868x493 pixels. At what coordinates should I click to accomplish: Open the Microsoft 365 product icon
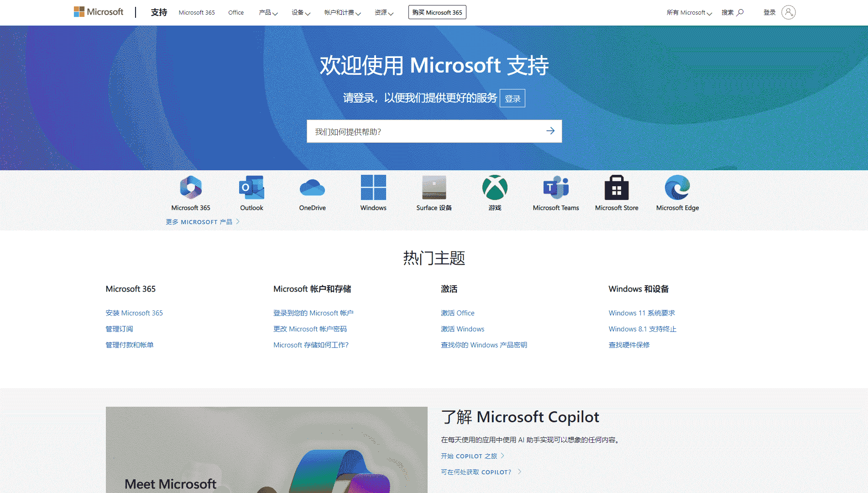pyautogui.click(x=191, y=188)
